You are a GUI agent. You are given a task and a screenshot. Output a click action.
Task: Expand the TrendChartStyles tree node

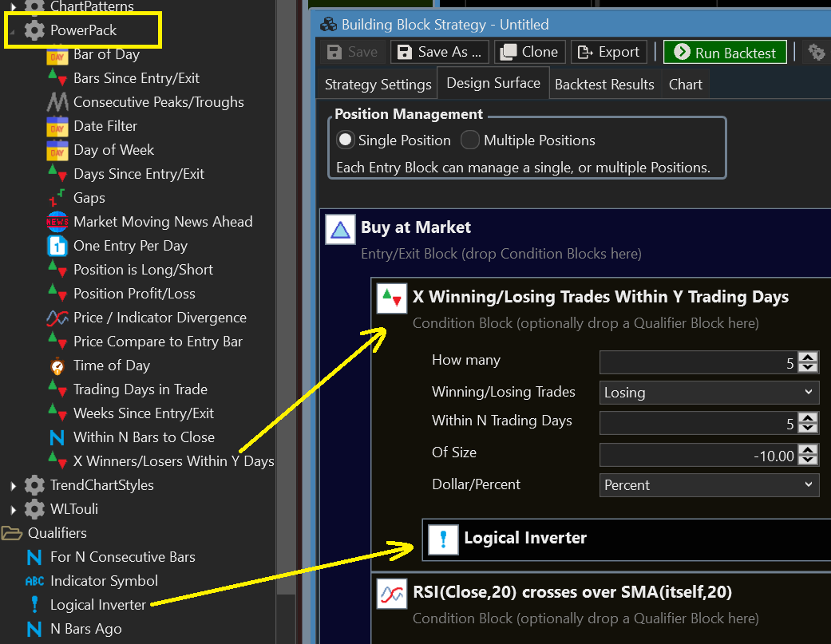14,485
